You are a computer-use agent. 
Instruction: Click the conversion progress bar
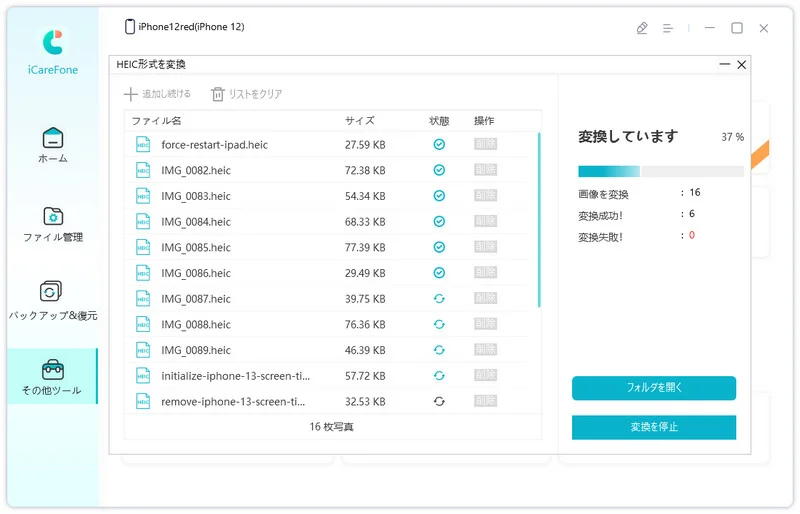click(x=660, y=171)
